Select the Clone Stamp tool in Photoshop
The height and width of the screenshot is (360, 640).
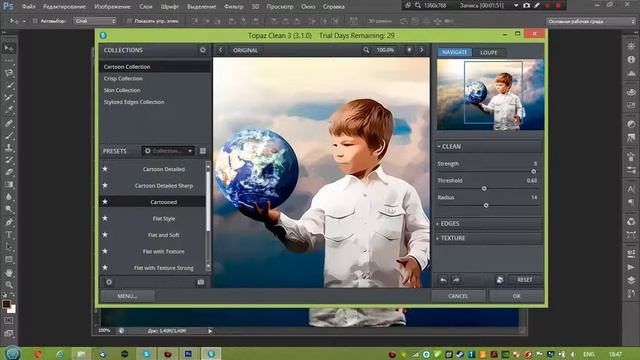[x=9, y=148]
